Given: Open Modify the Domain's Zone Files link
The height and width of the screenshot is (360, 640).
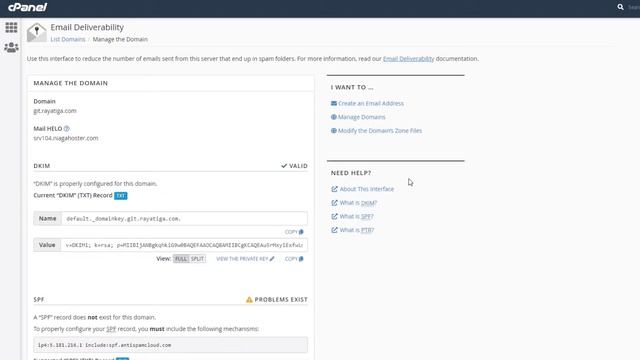Looking at the screenshot, I should (x=376, y=131).
